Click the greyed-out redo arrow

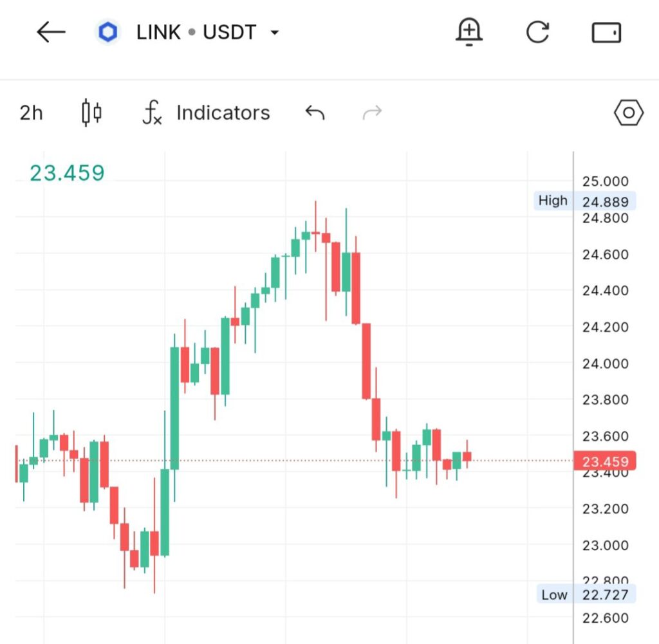(372, 113)
